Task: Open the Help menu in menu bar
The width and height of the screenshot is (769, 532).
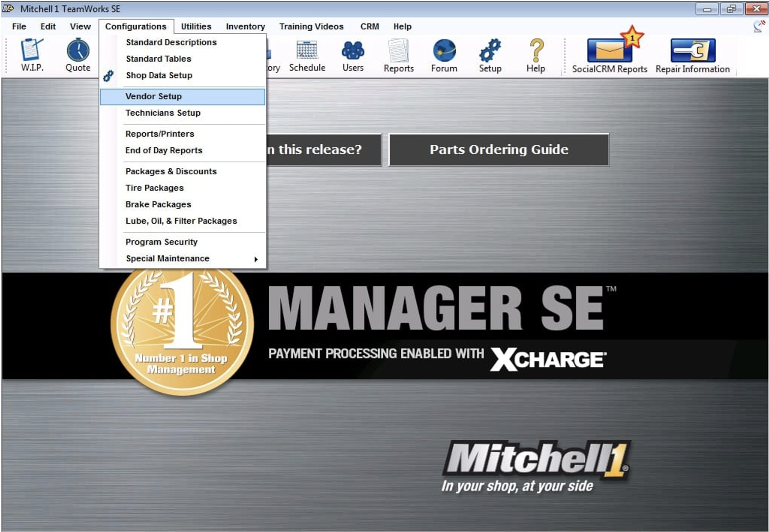Action: pyautogui.click(x=402, y=27)
